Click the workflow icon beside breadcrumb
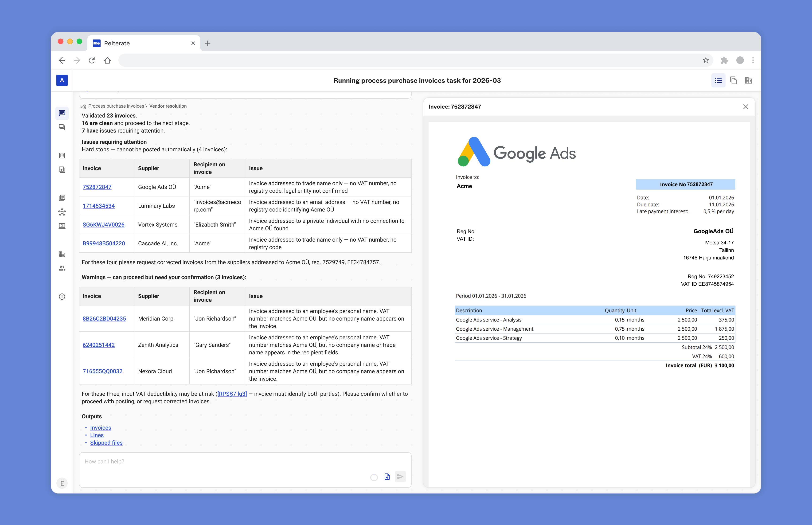812x525 pixels. (x=83, y=106)
